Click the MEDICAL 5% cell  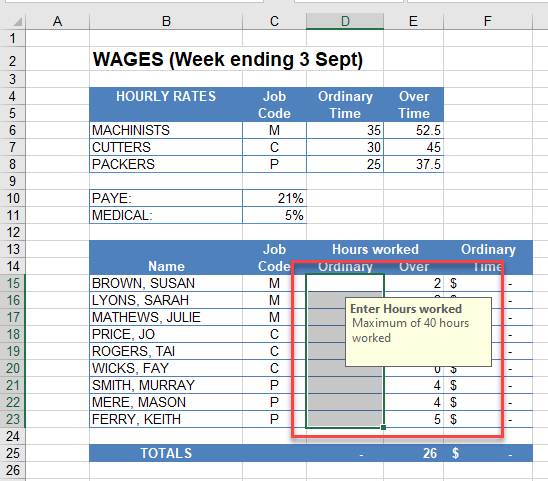(x=274, y=215)
